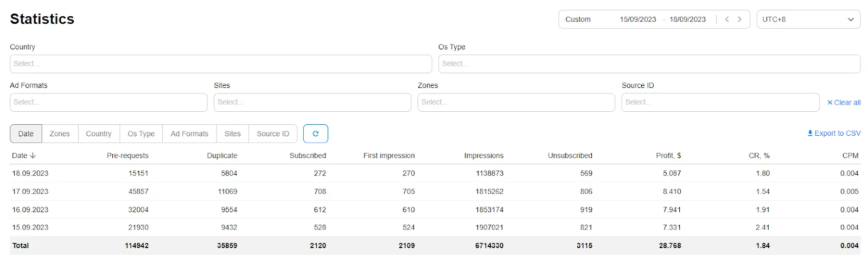Go to previous date range arrow

pos(727,19)
